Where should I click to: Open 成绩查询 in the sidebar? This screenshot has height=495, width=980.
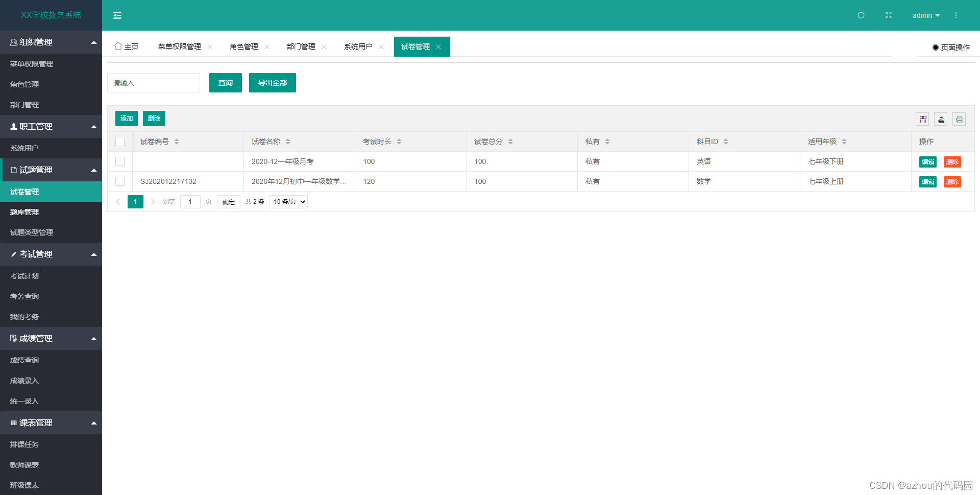coord(51,360)
